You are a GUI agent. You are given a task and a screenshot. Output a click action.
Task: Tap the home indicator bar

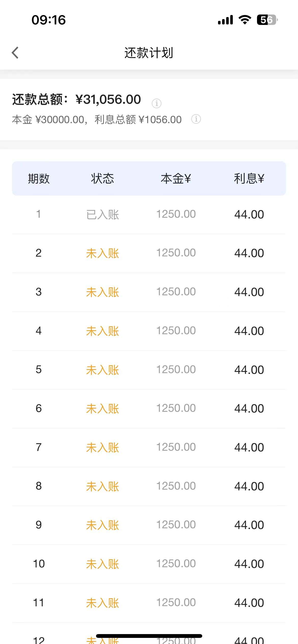click(149, 636)
